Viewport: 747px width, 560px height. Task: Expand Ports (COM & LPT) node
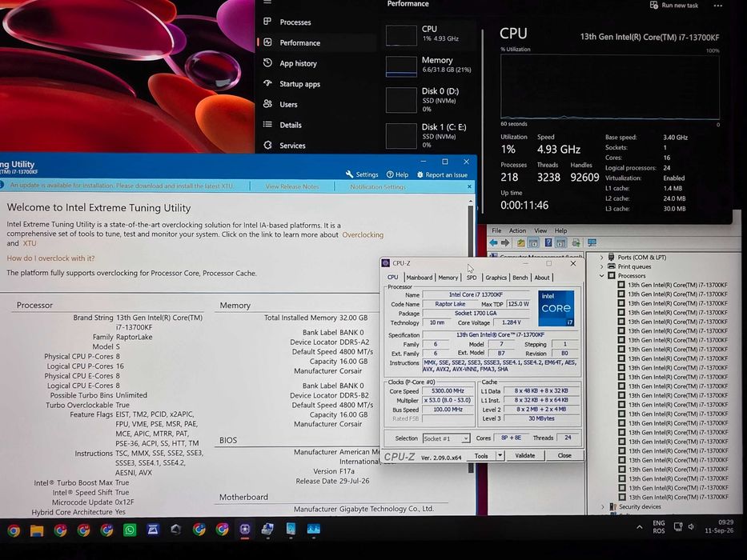pyautogui.click(x=602, y=257)
